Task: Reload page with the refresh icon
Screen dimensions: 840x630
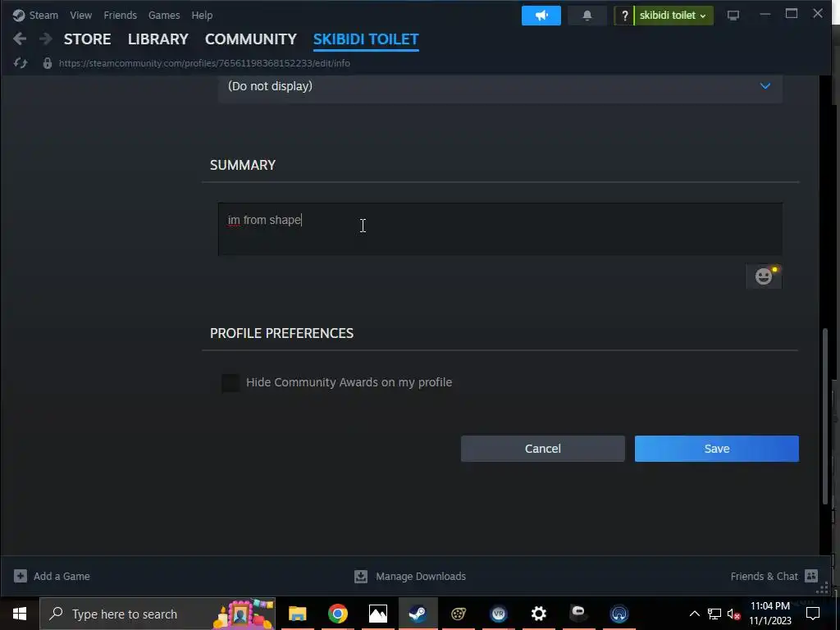Action: coord(21,63)
